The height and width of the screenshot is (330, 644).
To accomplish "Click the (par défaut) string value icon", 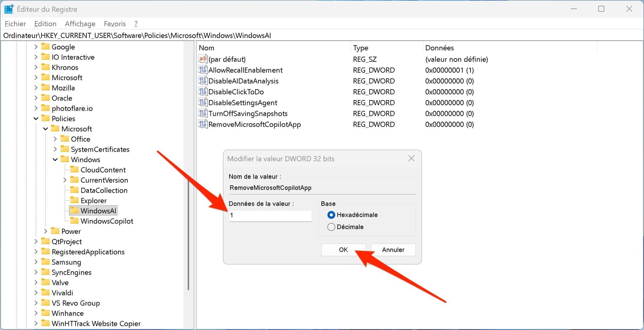I will pos(203,59).
